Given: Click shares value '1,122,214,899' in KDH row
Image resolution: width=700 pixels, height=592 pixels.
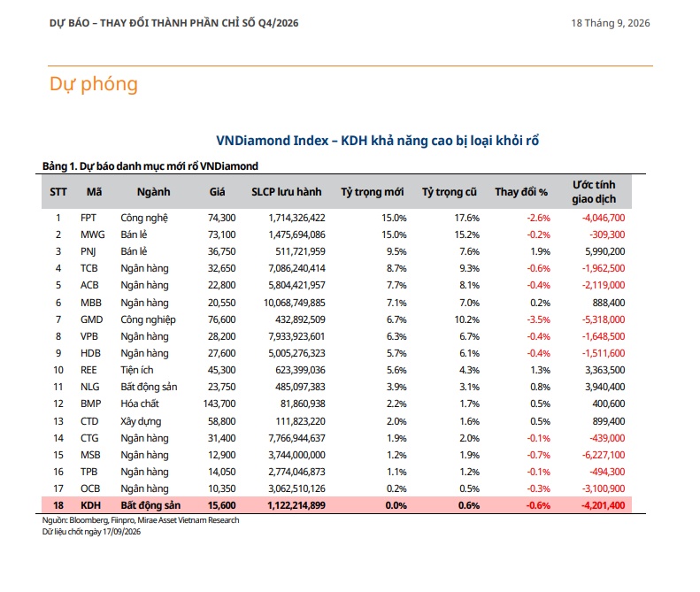Looking at the screenshot, I should click(x=296, y=505).
